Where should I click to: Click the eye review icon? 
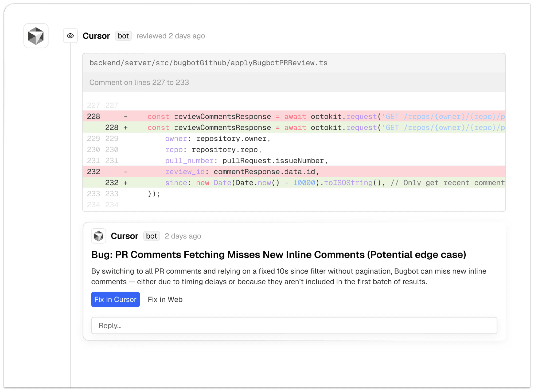pos(70,36)
